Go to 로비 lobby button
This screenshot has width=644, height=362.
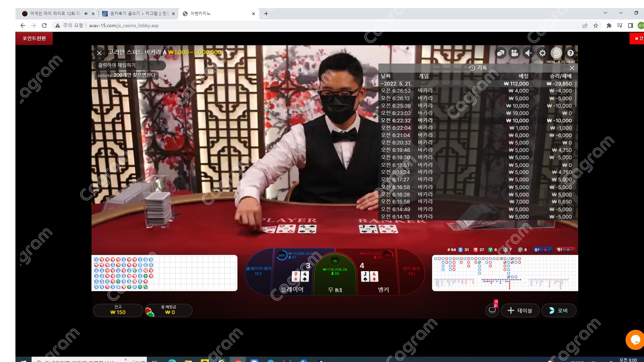coord(559,311)
